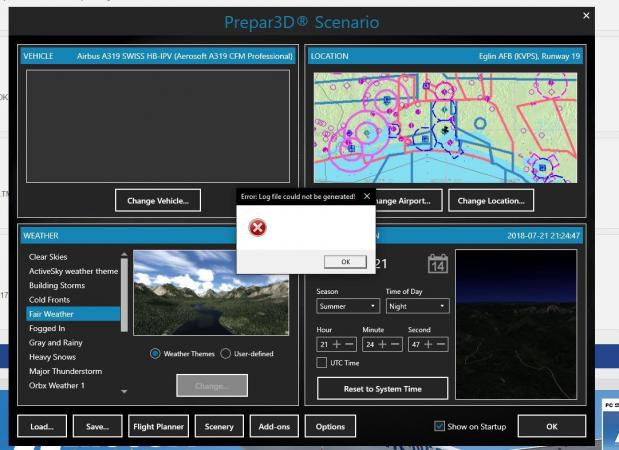Select Building Storms weather theme
The height and width of the screenshot is (450, 619).
73,285
